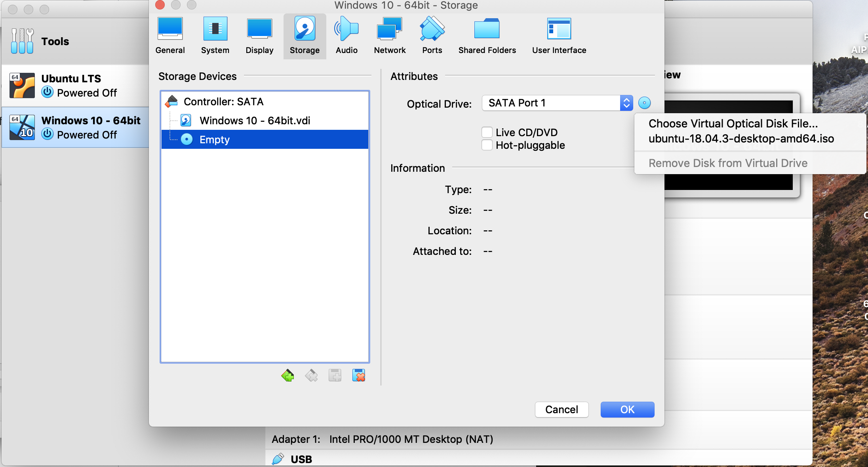Viewport: 868px width, 467px height.
Task: Select the Empty optical drive row
Action: click(x=265, y=139)
